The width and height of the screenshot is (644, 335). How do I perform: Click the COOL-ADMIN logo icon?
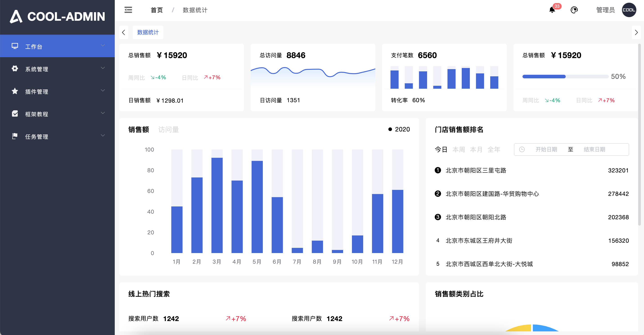click(x=16, y=16)
